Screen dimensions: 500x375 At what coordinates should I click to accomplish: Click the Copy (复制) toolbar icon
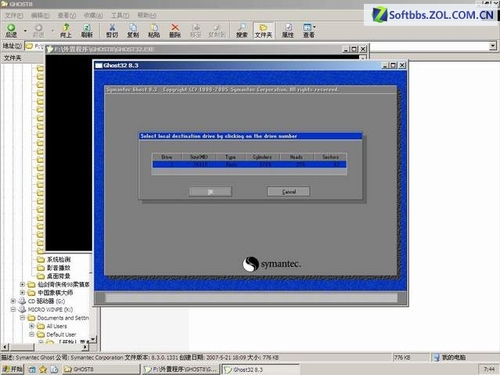pos(133,31)
